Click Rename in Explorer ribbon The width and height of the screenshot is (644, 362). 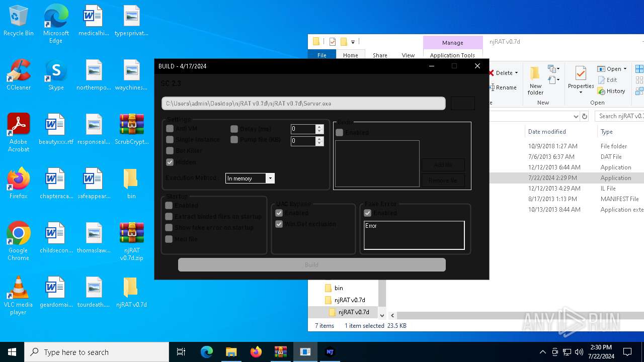(503, 87)
